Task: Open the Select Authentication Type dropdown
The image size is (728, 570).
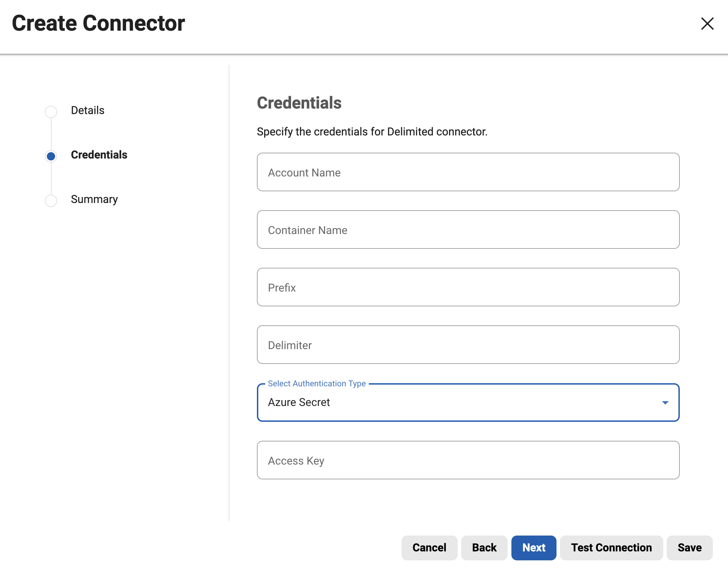Action: [x=468, y=402]
